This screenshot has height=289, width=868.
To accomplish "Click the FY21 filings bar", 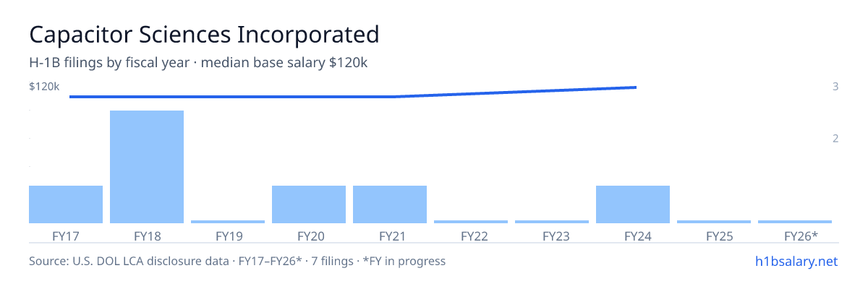I will tap(390, 204).
